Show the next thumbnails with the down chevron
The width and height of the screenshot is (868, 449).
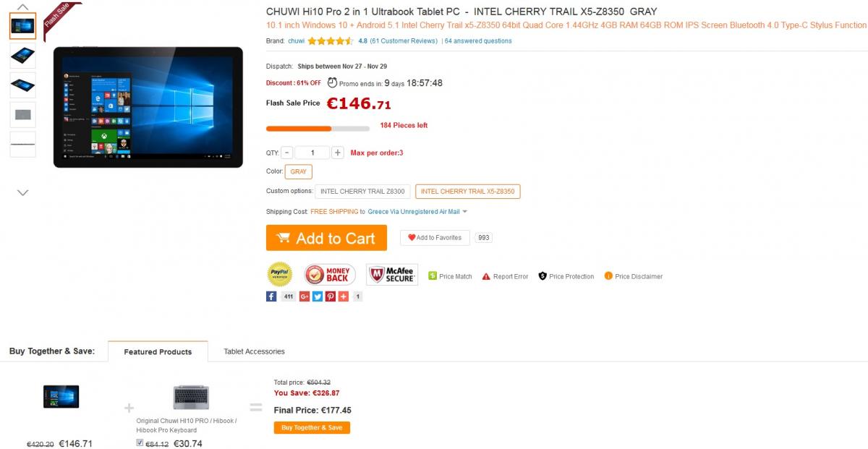click(22, 193)
